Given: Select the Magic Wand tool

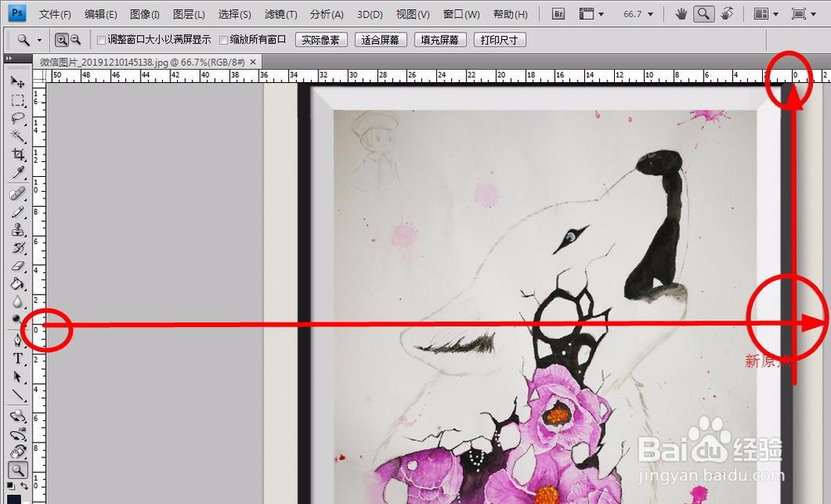Looking at the screenshot, I should coord(17,136).
